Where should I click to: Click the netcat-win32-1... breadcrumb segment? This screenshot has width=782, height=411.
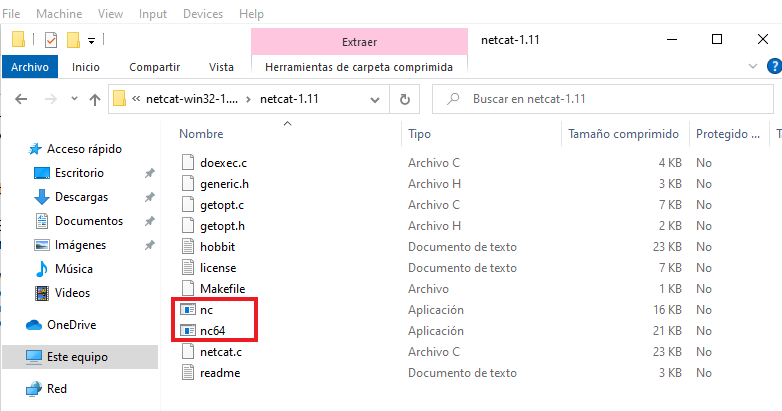[x=192, y=99]
